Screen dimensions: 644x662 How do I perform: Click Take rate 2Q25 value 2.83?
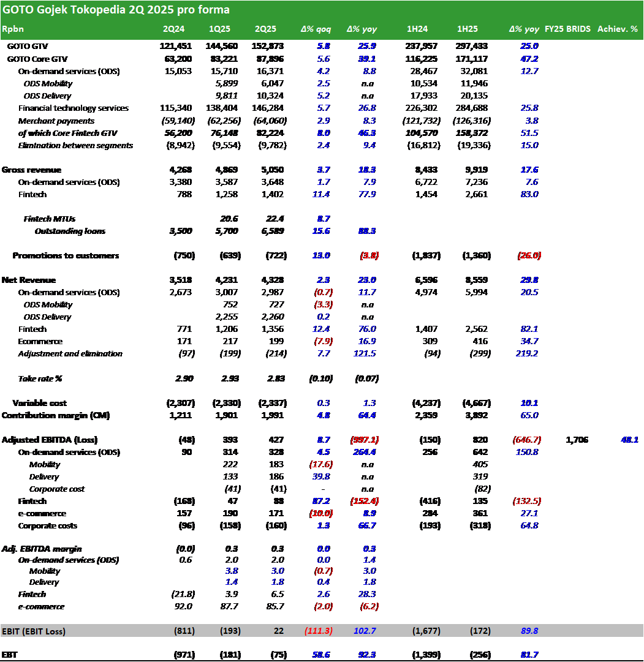click(276, 378)
